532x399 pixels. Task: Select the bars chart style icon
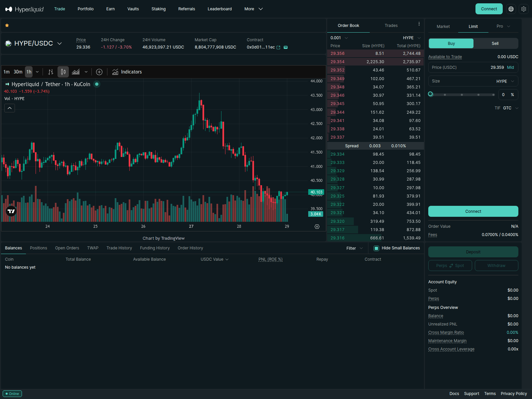(x=51, y=72)
